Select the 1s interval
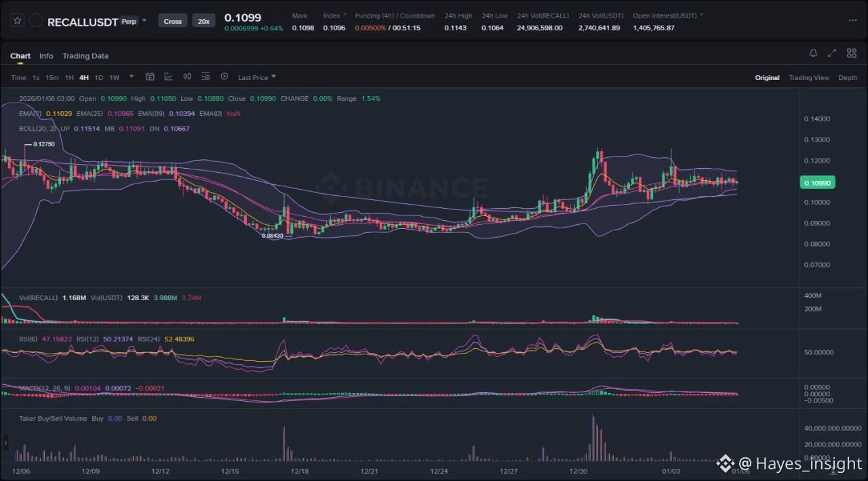This screenshot has width=868, height=481. [36, 78]
